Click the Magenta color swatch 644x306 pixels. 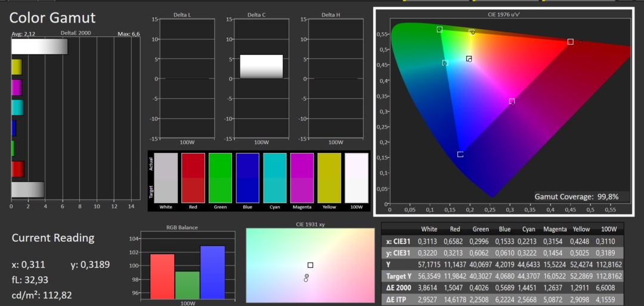(x=302, y=177)
